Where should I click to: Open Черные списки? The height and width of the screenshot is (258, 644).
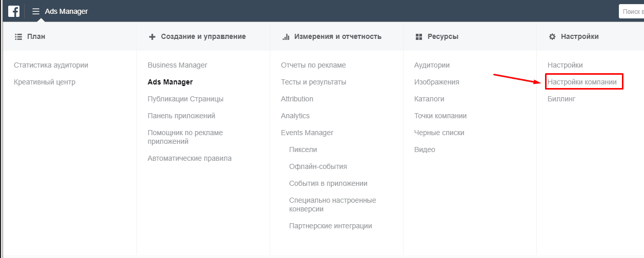coord(439,133)
